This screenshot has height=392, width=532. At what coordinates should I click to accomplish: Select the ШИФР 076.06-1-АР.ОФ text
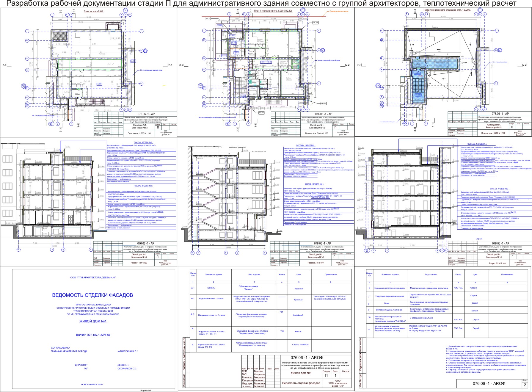(x=93, y=335)
